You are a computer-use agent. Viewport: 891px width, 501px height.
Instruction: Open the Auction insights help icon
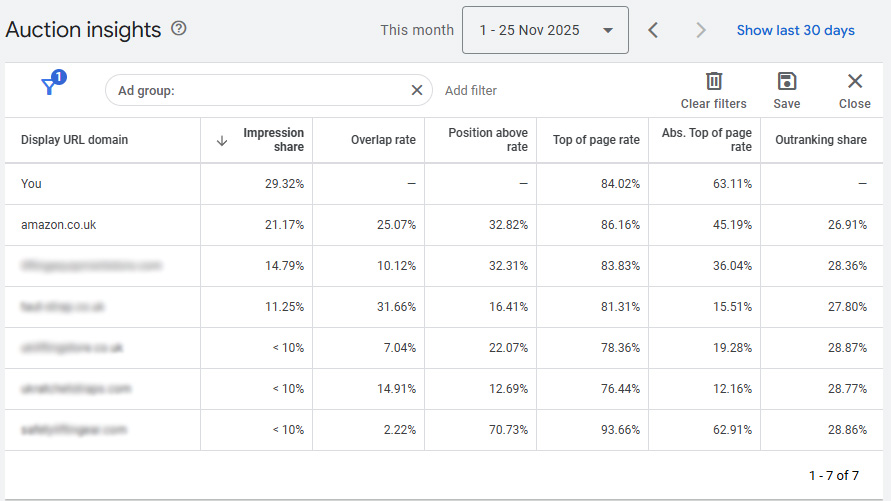[x=179, y=29]
